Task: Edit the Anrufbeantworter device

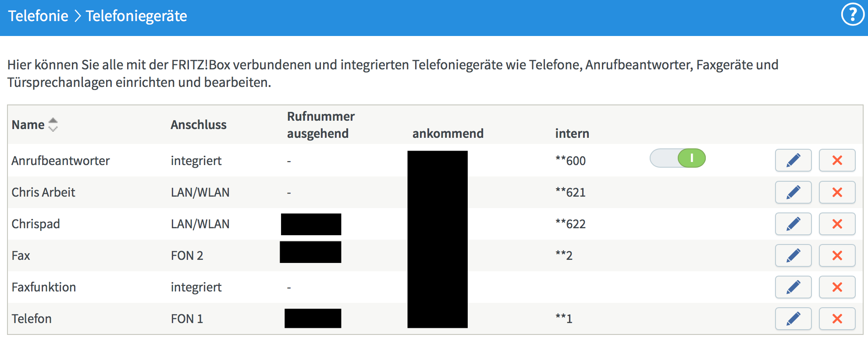Action: 793,160
